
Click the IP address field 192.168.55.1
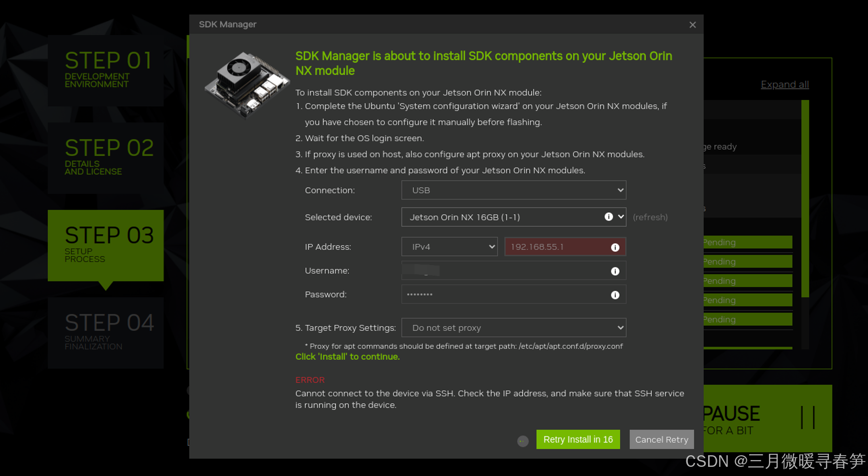point(565,247)
